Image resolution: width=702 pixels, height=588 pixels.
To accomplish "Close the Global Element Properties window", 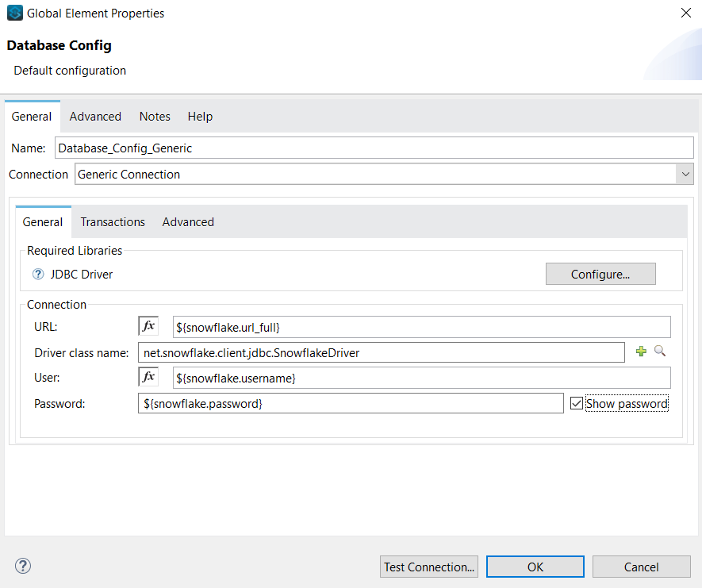I will [685, 13].
